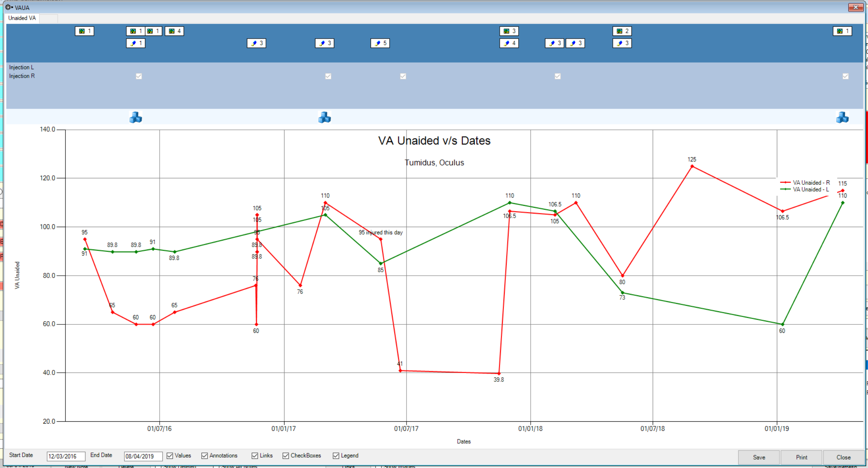Click the Print button
This screenshot has height=468, width=868.
point(802,457)
